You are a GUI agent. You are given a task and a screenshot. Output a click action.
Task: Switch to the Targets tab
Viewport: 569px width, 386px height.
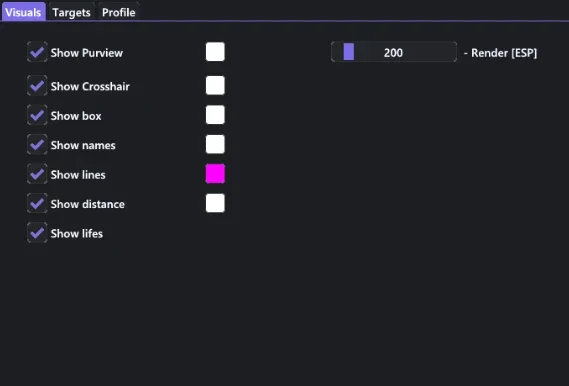71,12
